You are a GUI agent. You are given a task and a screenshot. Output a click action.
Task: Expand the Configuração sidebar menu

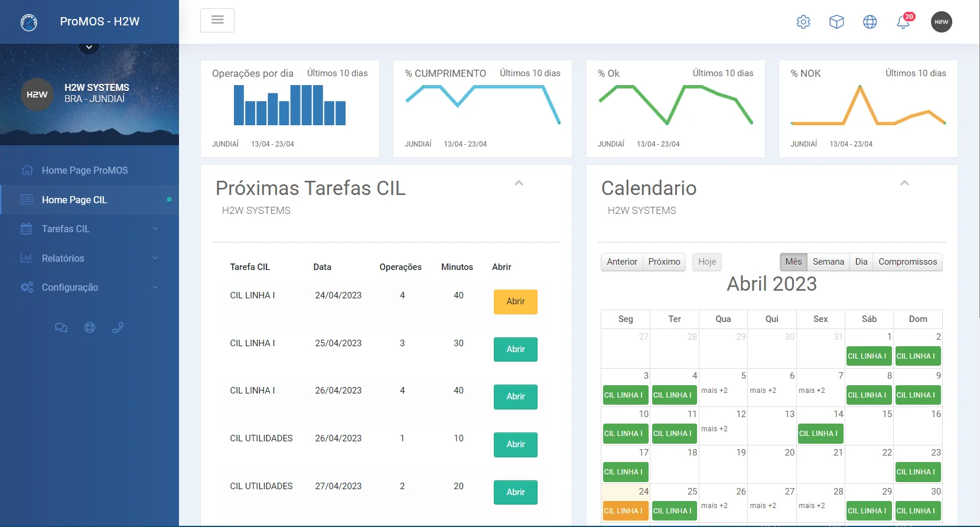[x=89, y=287]
